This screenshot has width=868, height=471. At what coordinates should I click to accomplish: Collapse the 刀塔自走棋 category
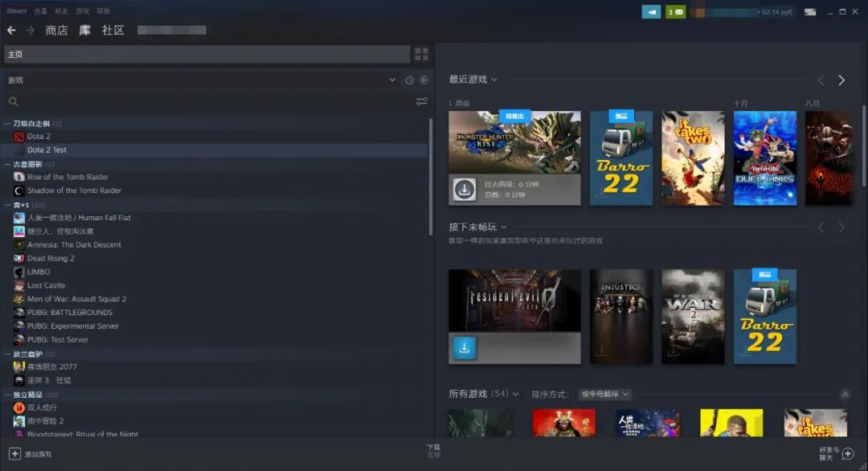click(7, 124)
